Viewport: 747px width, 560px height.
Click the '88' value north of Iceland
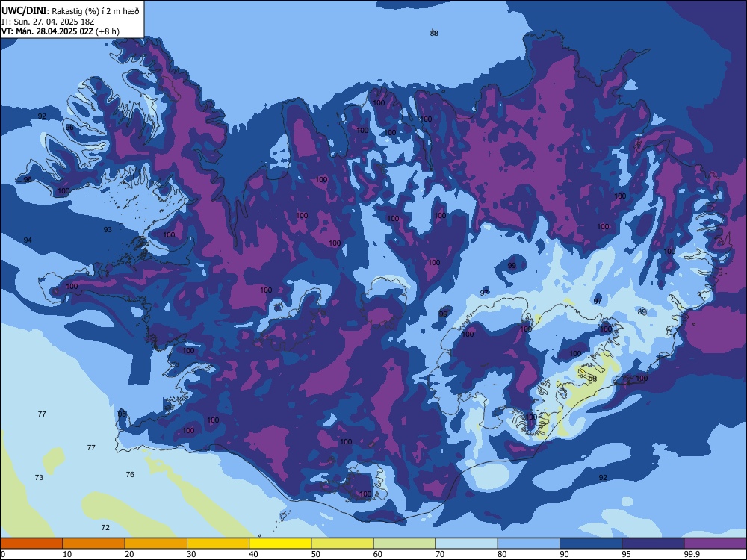tap(434, 34)
